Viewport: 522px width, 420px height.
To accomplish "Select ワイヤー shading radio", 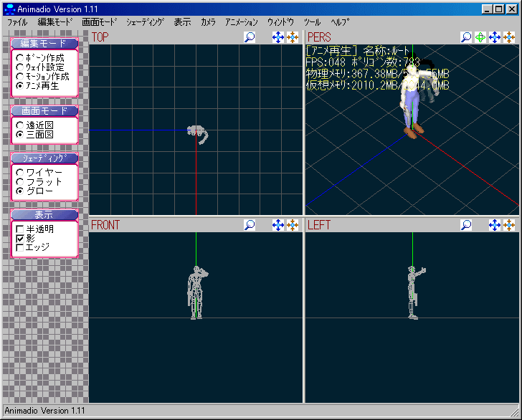I will tap(19, 173).
